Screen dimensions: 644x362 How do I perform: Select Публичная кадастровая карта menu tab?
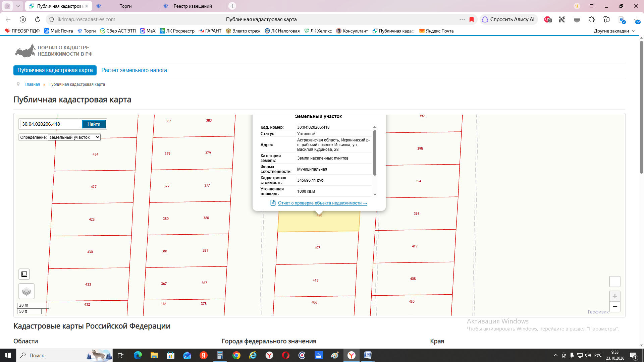(55, 70)
